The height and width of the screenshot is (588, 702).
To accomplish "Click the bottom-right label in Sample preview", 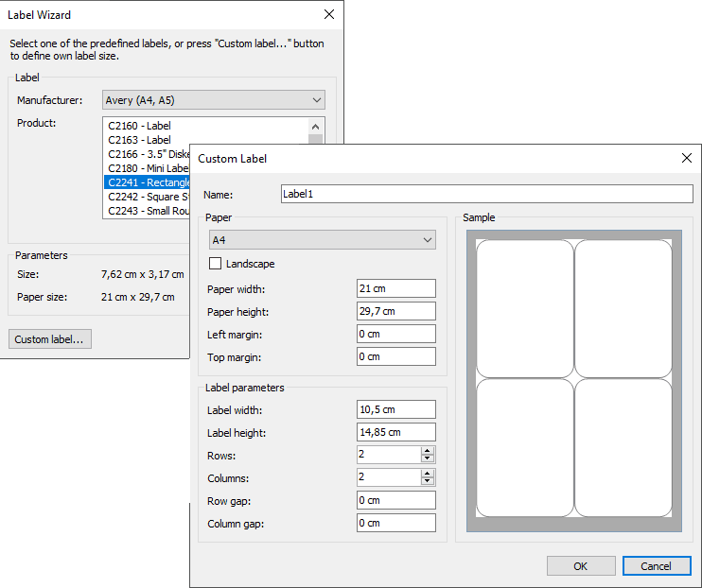I will pyautogui.click(x=623, y=448).
